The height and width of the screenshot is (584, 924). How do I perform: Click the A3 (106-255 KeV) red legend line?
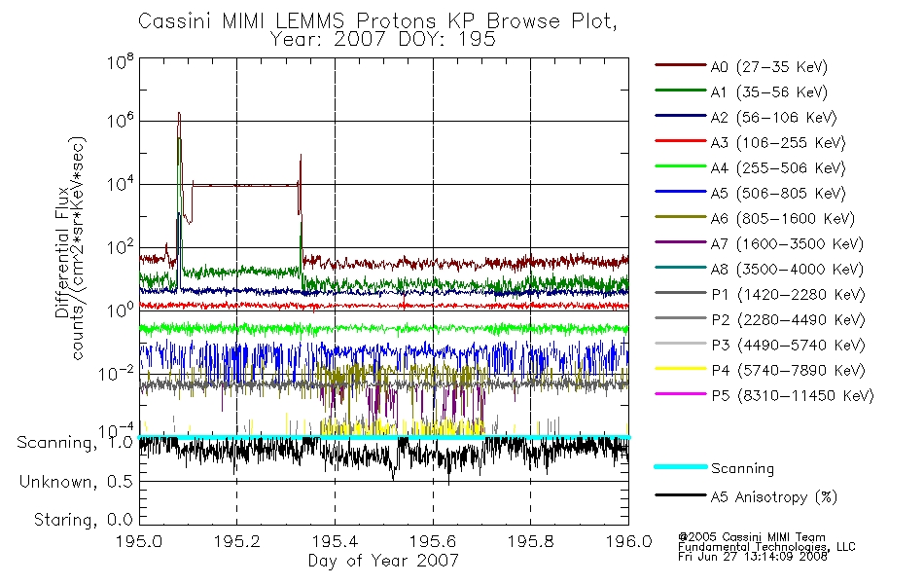point(680,141)
